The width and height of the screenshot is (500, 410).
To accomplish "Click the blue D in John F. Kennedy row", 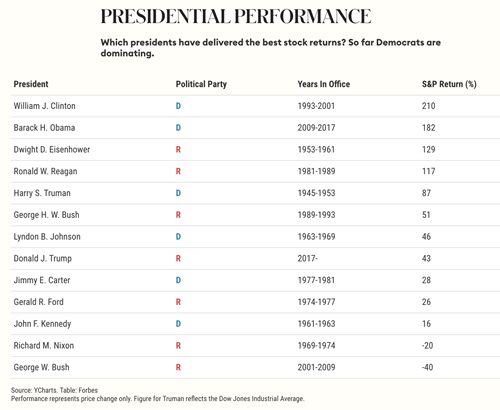I will tap(178, 324).
